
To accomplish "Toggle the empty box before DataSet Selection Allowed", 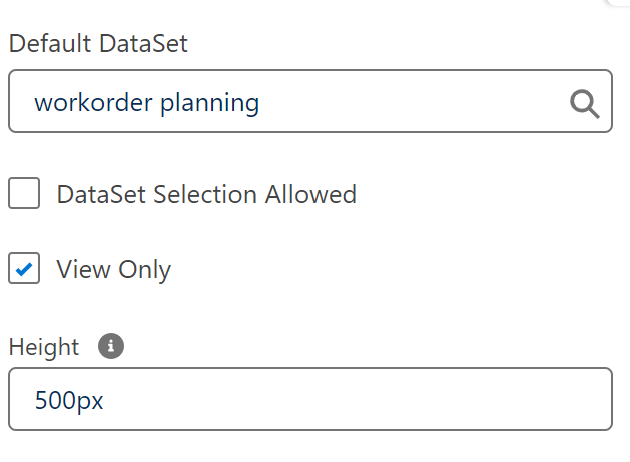I will (x=24, y=193).
